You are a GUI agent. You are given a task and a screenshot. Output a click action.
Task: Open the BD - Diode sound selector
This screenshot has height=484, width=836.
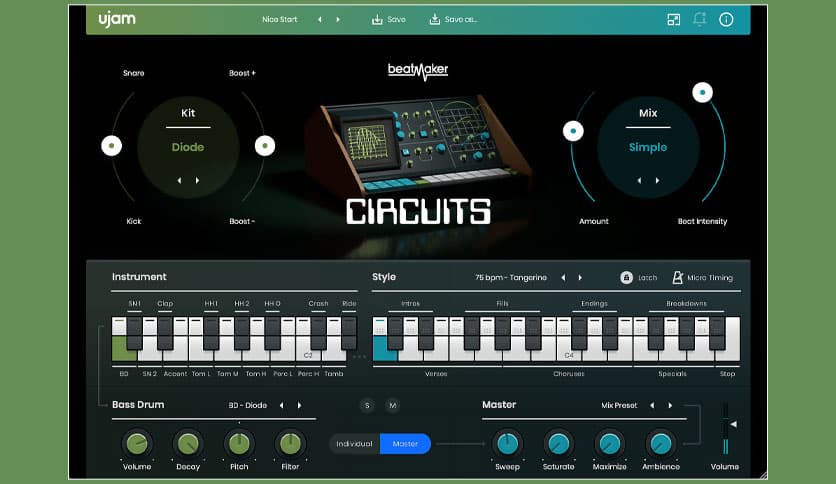coord(247,406)
